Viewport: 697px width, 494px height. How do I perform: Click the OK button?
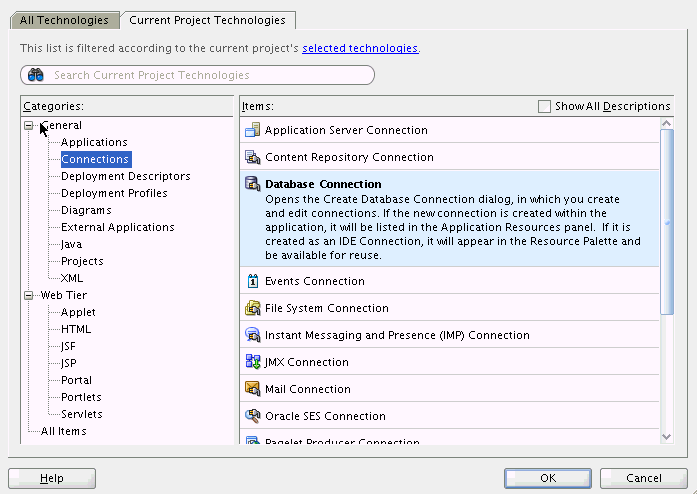(x=548, y=478)
